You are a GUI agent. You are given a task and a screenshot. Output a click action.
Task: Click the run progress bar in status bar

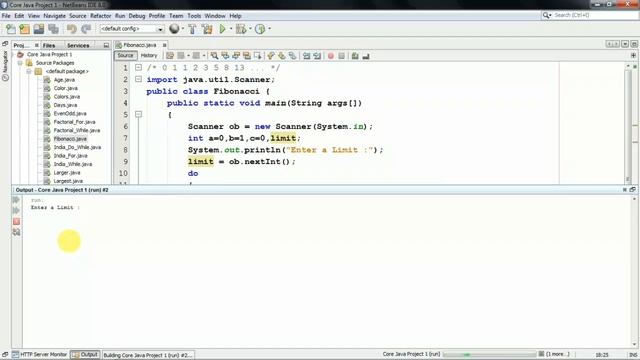pos(489,354)
